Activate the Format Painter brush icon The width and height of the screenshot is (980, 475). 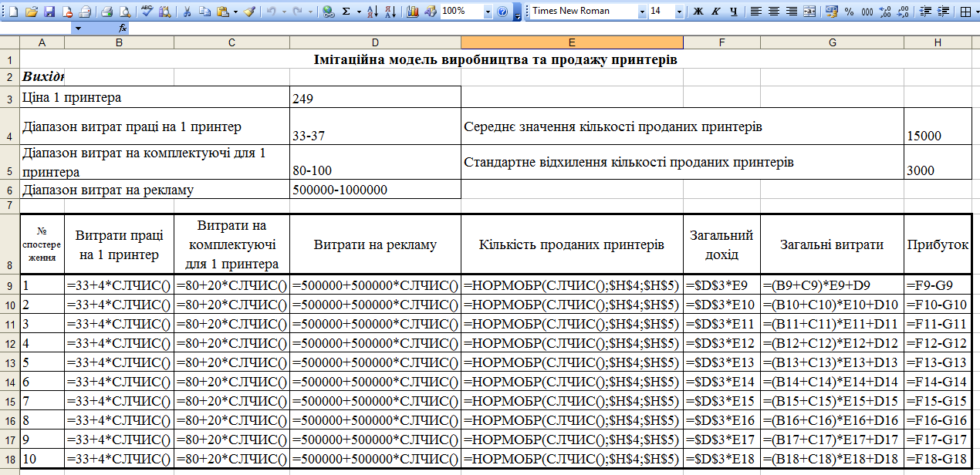250,12
